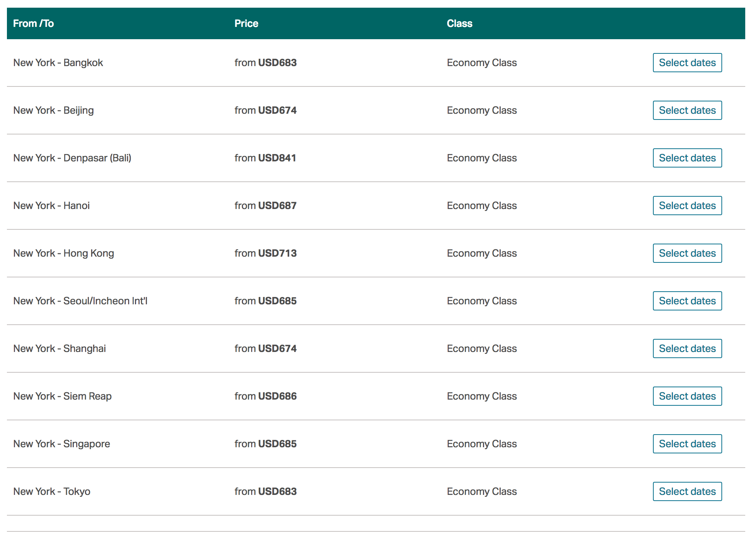756x541 pixels.
Task: Click the 'Price' column header
Action: [x=246, y=23]
